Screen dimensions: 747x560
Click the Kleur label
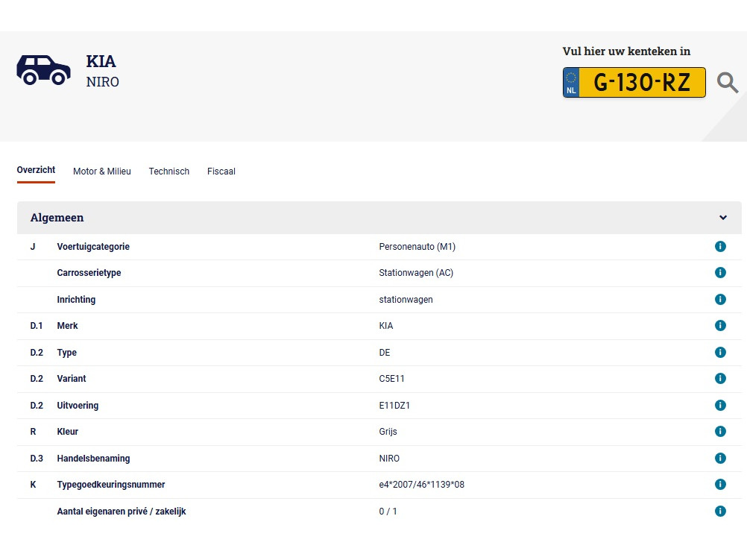pos(68,431)
